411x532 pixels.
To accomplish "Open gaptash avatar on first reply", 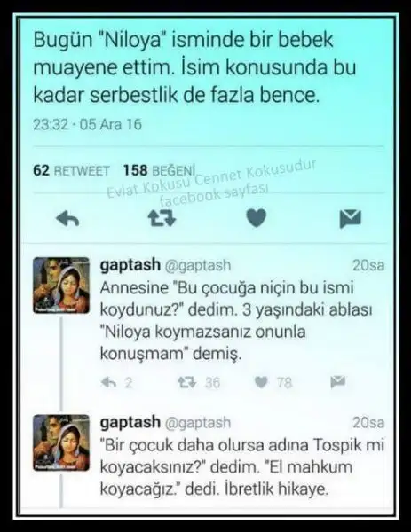I will tap(61, 286).
